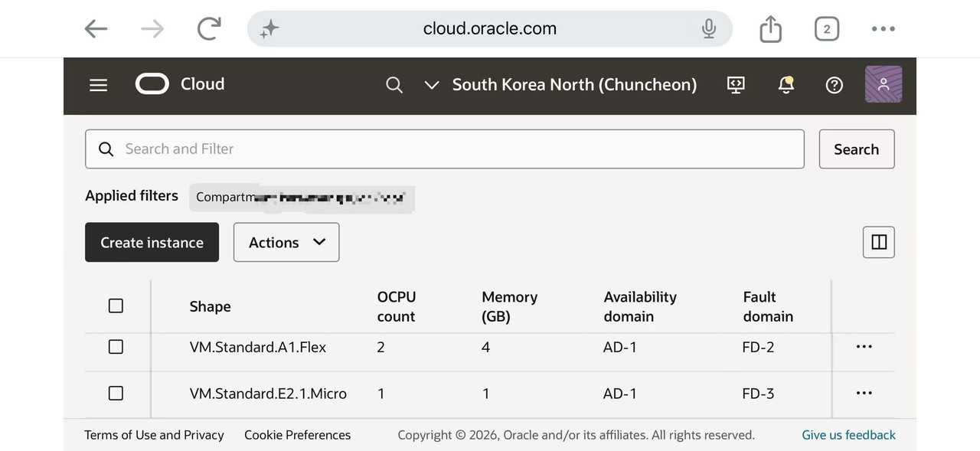Viewport: 980px width, 451px height.
Task: Click the Availability domain column header
Action: pos(640,306)
